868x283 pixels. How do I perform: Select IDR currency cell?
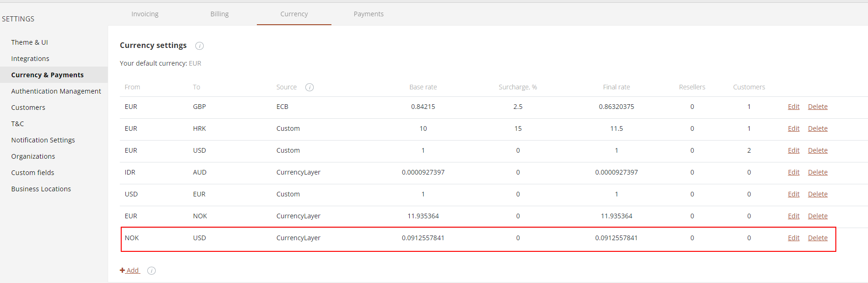[x=130, y=172]
